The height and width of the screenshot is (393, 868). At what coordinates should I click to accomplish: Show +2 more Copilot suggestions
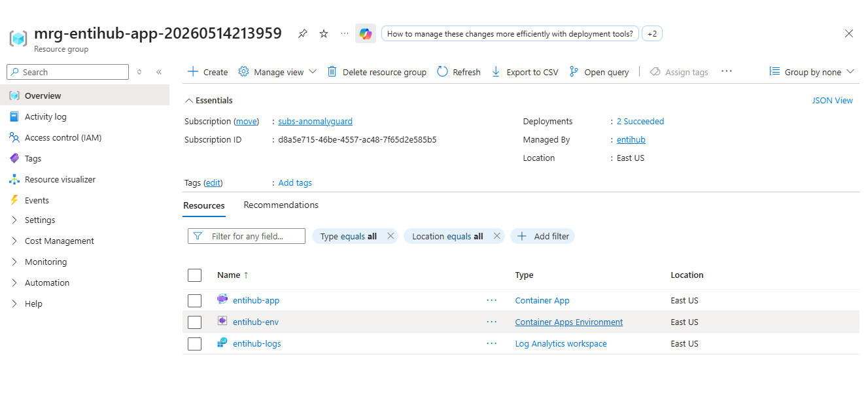[652, 33]
